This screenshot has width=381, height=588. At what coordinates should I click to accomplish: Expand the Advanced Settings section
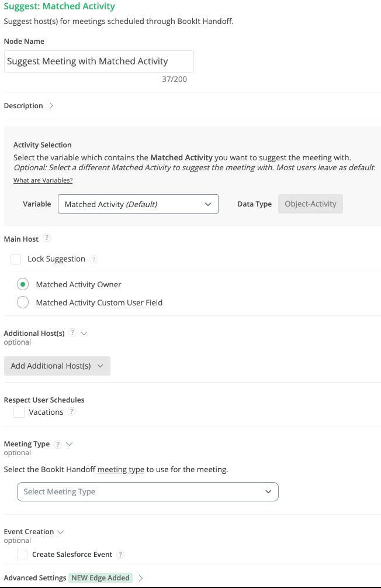tap(141, 578)
